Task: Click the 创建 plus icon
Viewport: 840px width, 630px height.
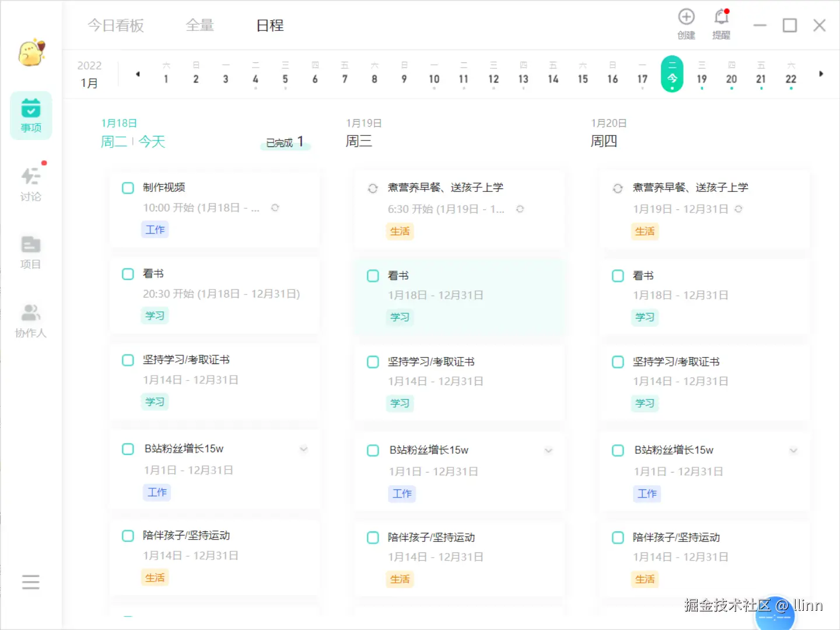Action: click(x=686, y=17)
